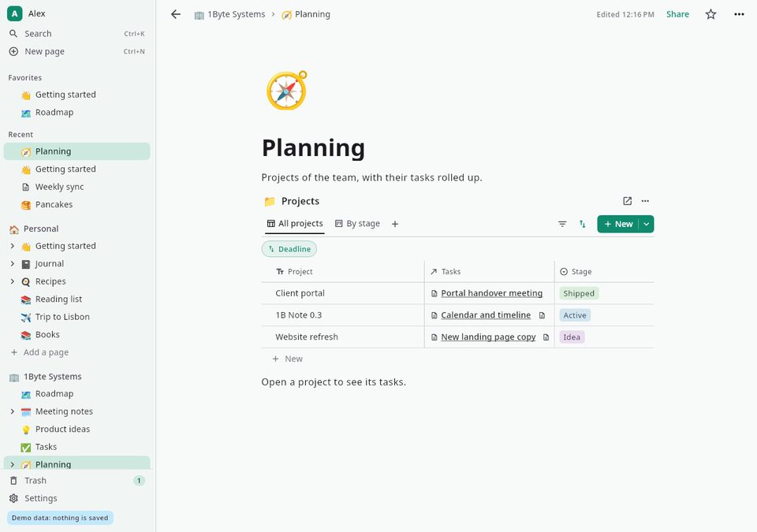
Task: Click the Shipped stage tag
Action: [578, 293]
